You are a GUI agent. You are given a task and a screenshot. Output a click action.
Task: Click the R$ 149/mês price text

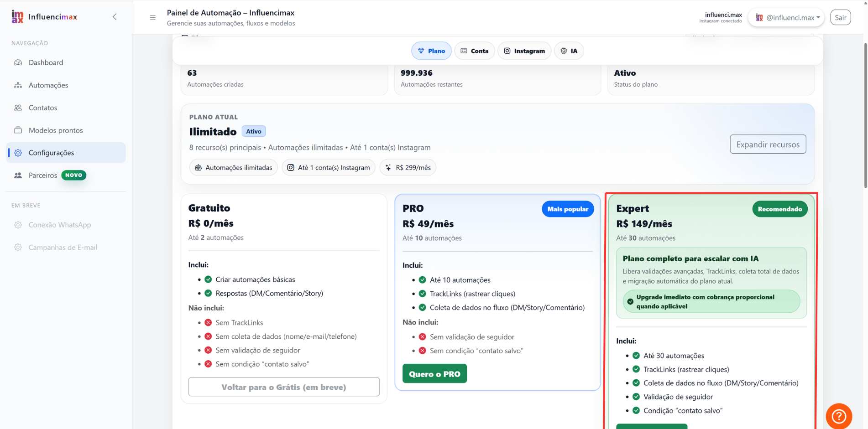tap(644, 224)
